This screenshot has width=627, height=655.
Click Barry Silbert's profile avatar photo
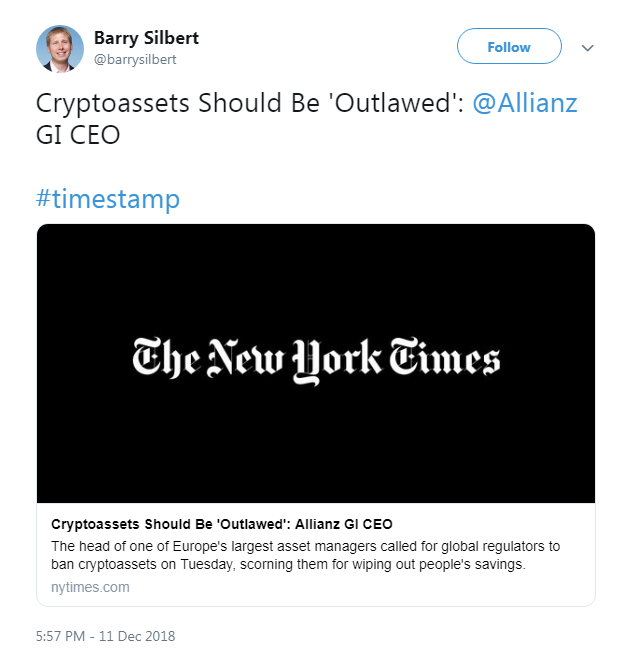pyautogui.click(x=60, y=48)
